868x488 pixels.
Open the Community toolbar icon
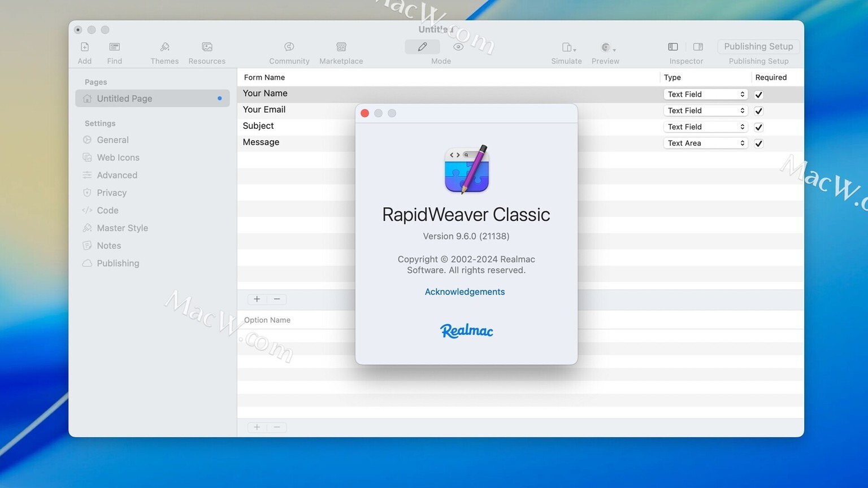click(x=289, y=47)
